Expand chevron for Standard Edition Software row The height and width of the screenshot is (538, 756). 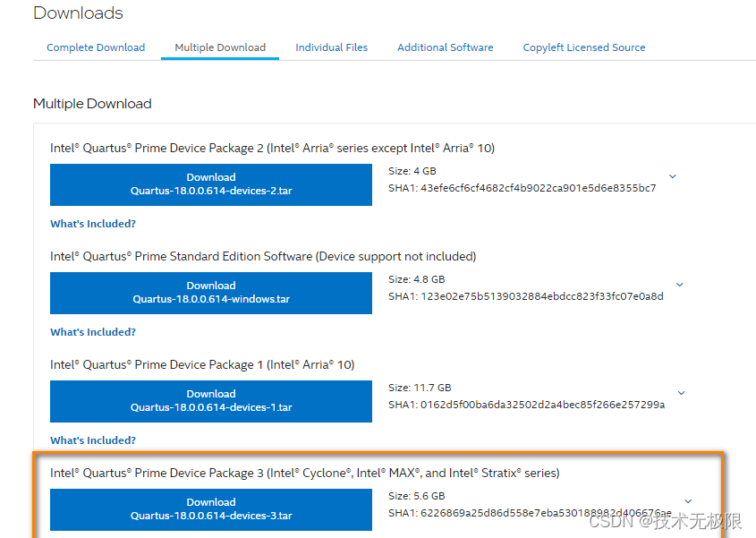(x=680, y=285)
